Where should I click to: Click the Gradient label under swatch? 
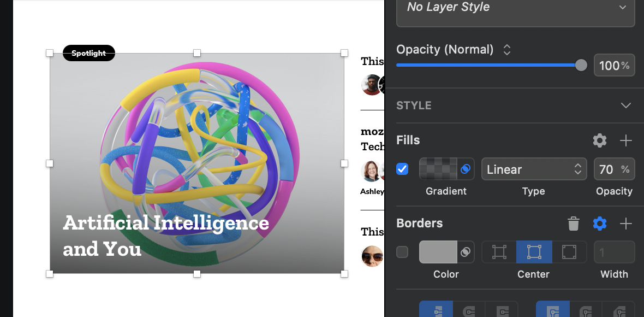tap(446, 191)
